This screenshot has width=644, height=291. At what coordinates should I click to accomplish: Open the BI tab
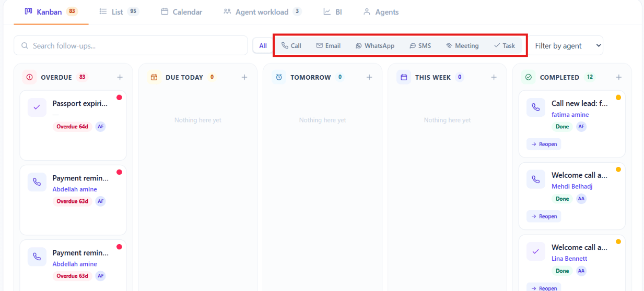click(x=333, y=11)
